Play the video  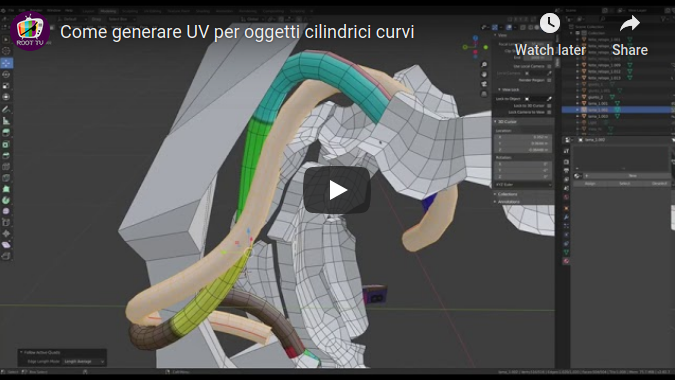point(337,190)
